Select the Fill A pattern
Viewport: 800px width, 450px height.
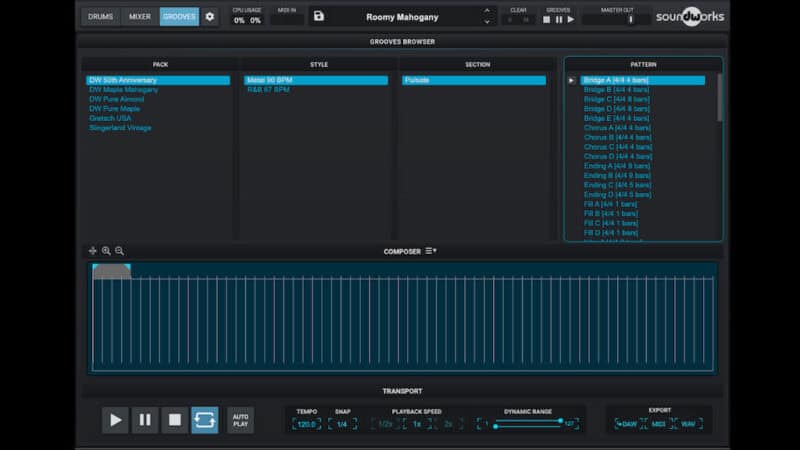tap(643, 204)
